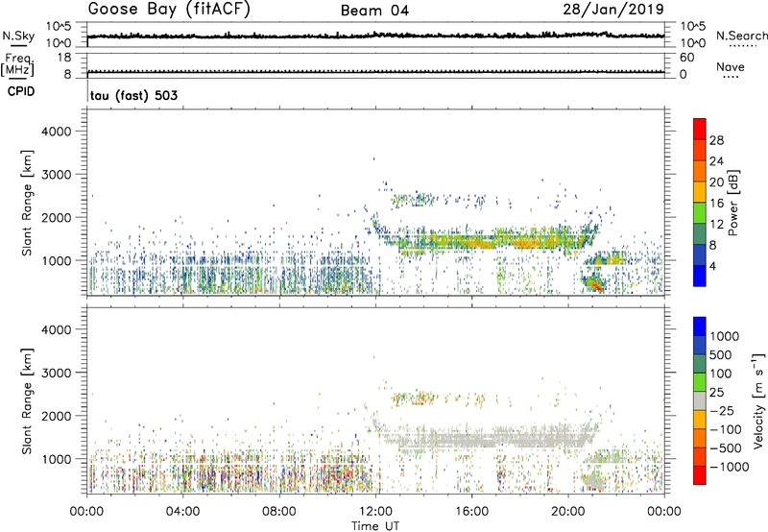
Task: Click the 20:00 time tick label
Action: point(568,512)
